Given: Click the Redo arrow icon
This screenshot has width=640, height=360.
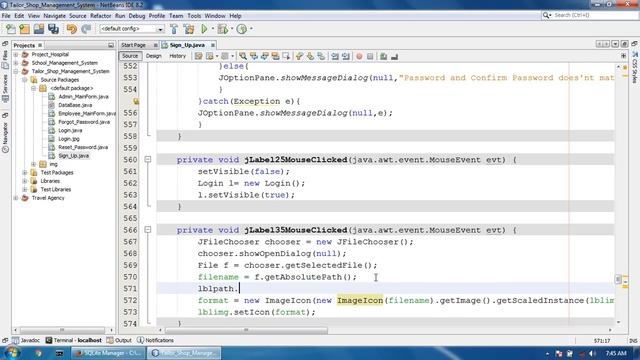Looking at the screenshot, I should pos(86,29).
